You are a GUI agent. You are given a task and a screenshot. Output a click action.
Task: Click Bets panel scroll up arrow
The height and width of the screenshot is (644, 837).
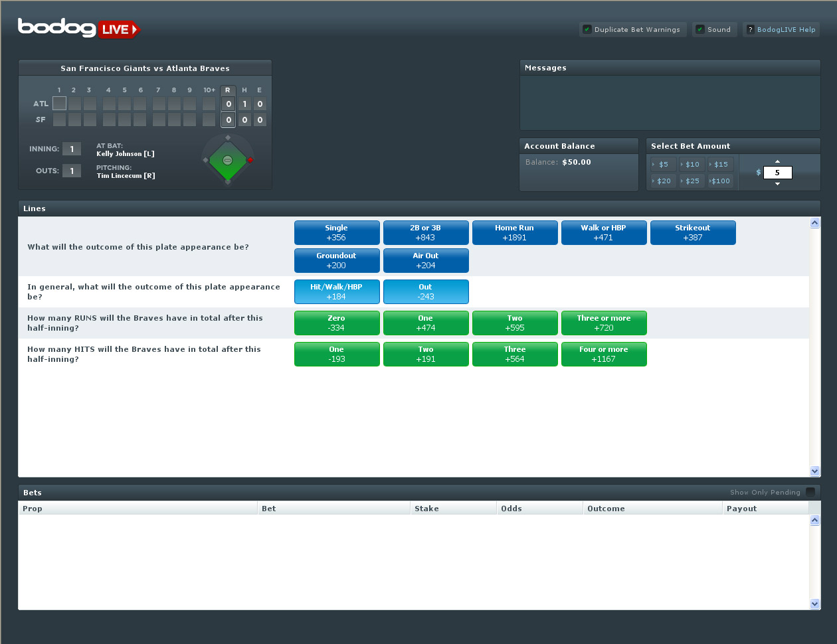click(x=815, y=521)
